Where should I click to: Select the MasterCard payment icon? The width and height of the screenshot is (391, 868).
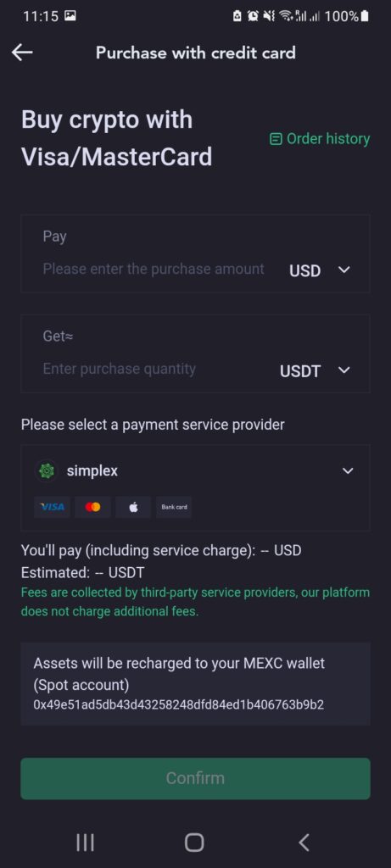click(x=92, y=507)
